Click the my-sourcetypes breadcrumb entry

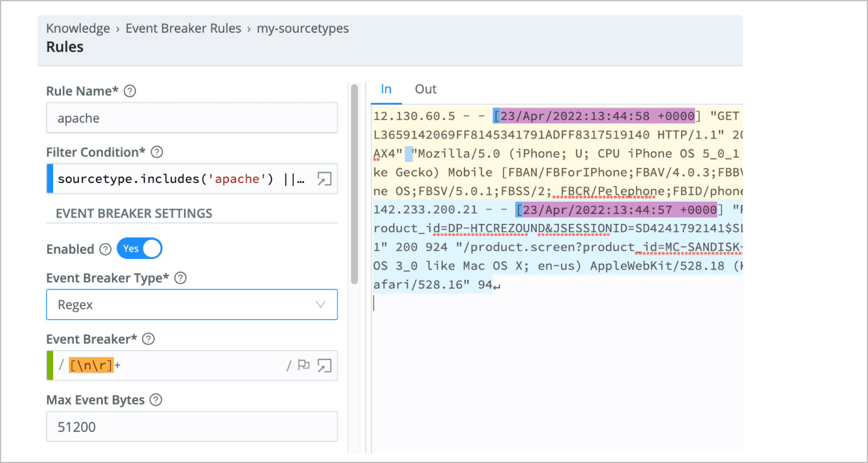click(303, 27)
